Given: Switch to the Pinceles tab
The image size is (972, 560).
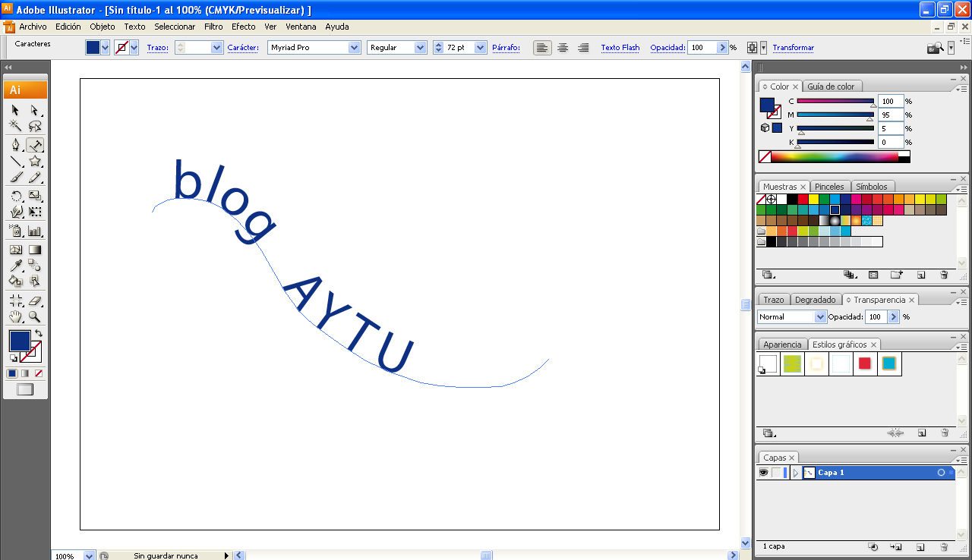Looking at the screenshot, I should click(829, 187).
